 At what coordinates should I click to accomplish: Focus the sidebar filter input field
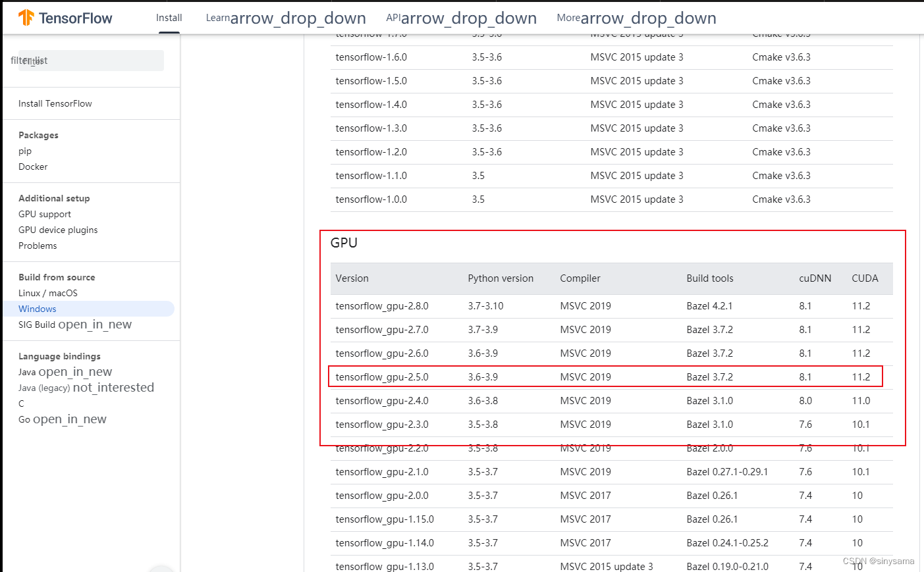(91, 61)
